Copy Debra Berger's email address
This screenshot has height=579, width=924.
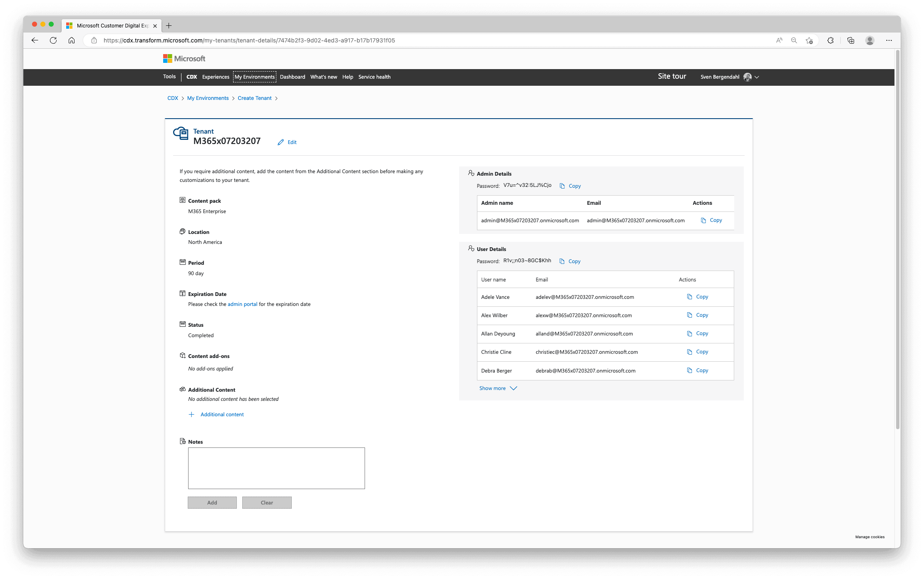click(698, 370)
